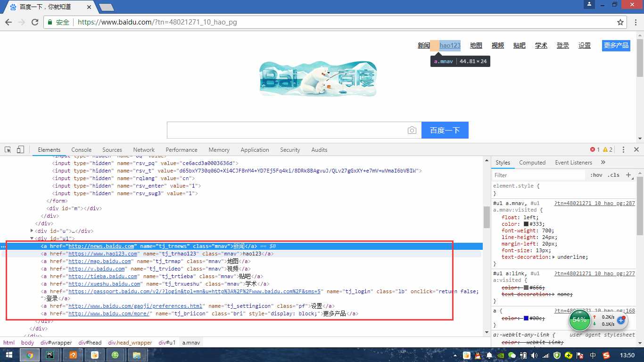Switch to the Console tab
Image resolution: width=644 pixels, height=362 pixels.
pos(82,149)
